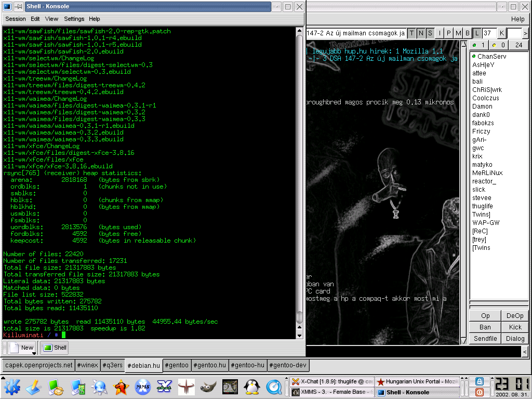532x399 pixels.
Task: Switch to the #winex channel tab
Action: [87, 365]
